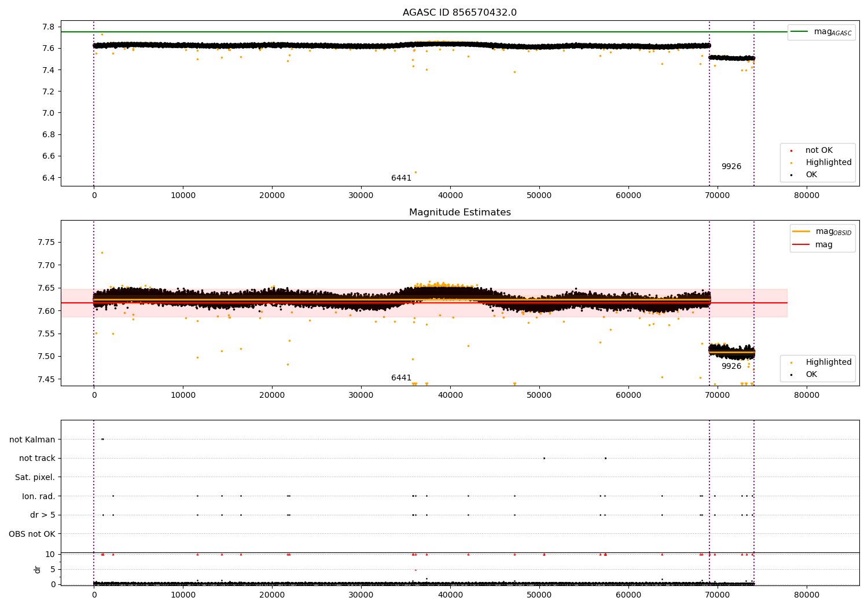This screenshot has height=608, width=868.
Task: Select the red 'mag' legend entry
Action: (x=812, y=245)
